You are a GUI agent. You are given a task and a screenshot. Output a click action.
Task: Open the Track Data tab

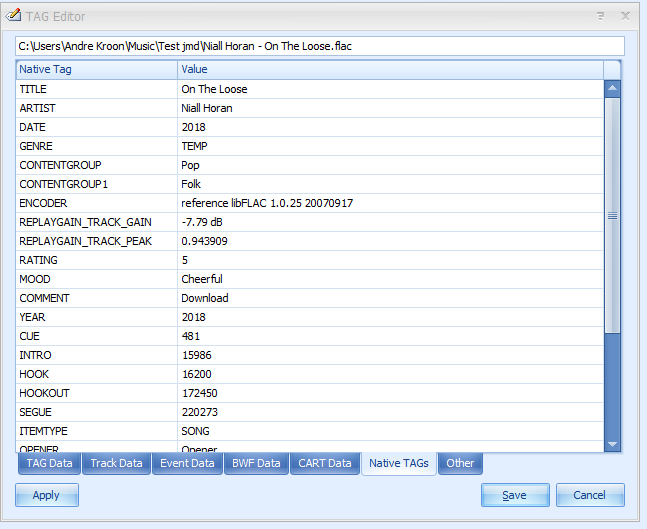point(116,464)
